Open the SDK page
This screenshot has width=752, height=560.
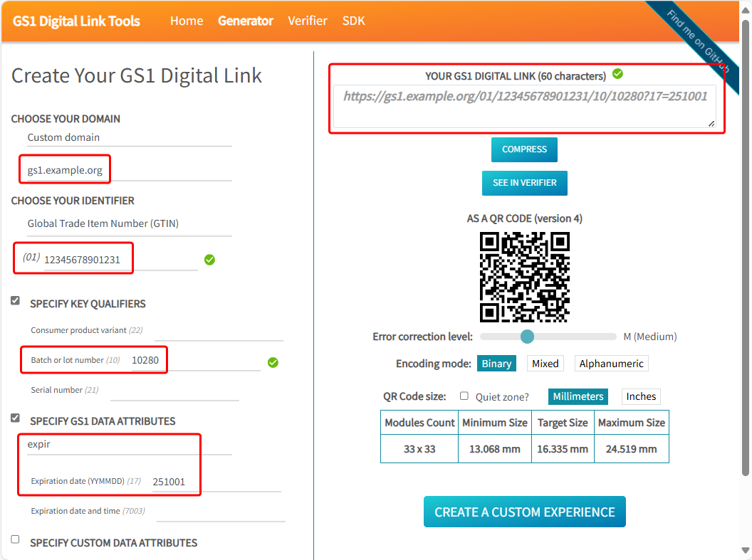(353, 21)
